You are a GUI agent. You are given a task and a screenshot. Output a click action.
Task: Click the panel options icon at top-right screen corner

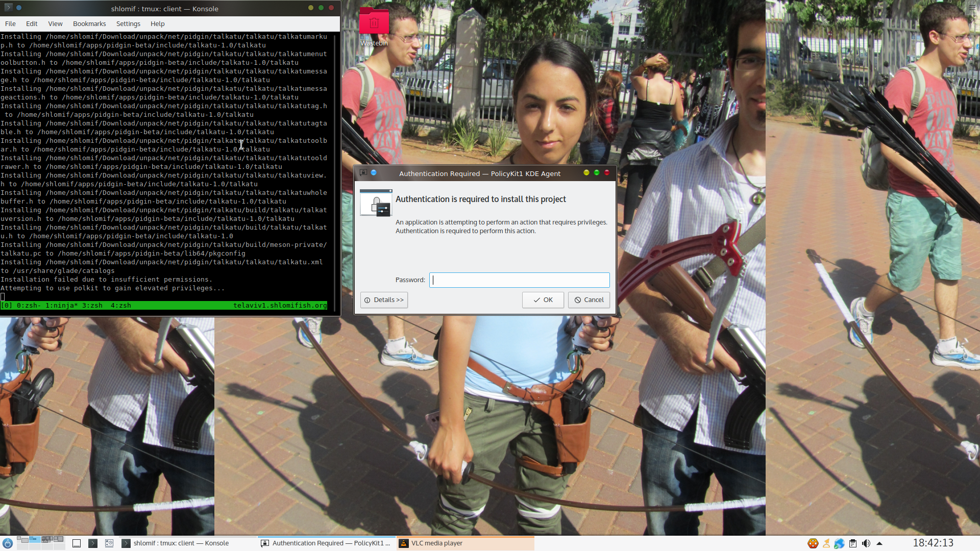click(x=972, y=7)
